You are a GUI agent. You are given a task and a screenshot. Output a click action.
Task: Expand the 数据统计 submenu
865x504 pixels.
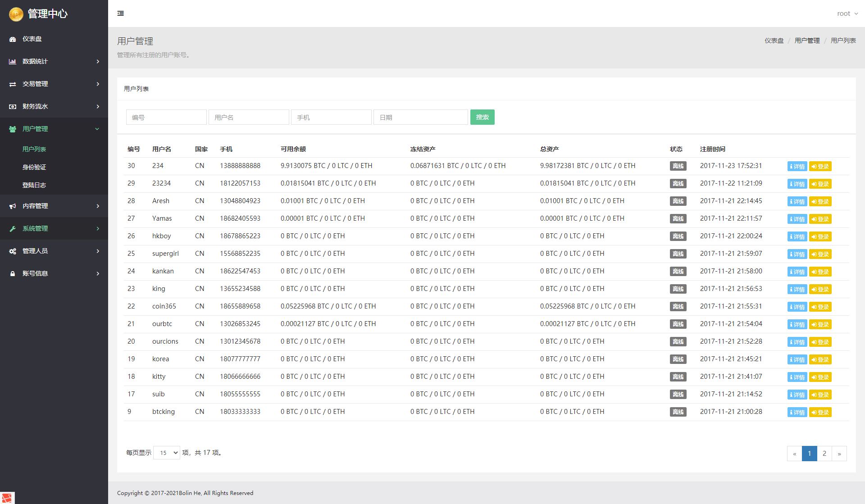point(54,61)
